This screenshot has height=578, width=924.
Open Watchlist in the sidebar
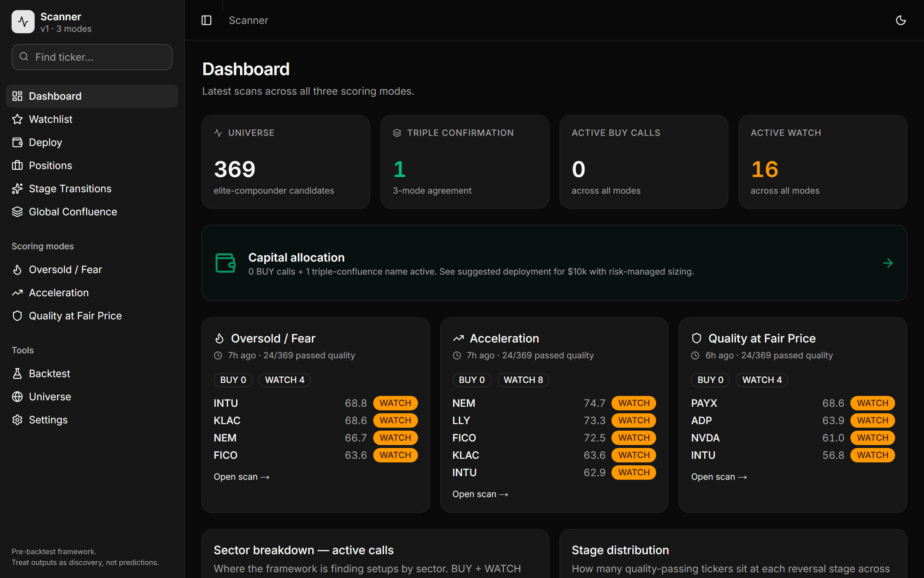coord(92,119)
